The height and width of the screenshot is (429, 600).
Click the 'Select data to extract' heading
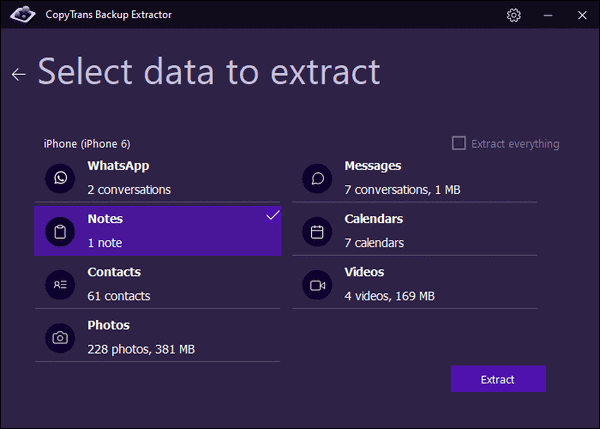pos(209,72)
